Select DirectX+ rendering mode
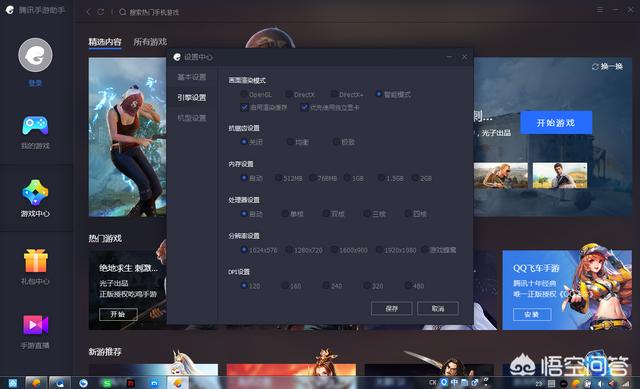The image size is (640, 389). 334,94
